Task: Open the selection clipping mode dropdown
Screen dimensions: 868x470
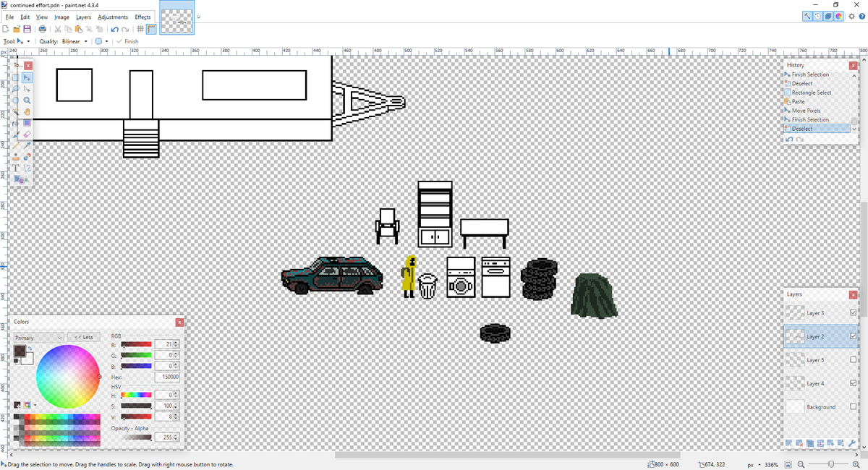Action: [101, 41]
